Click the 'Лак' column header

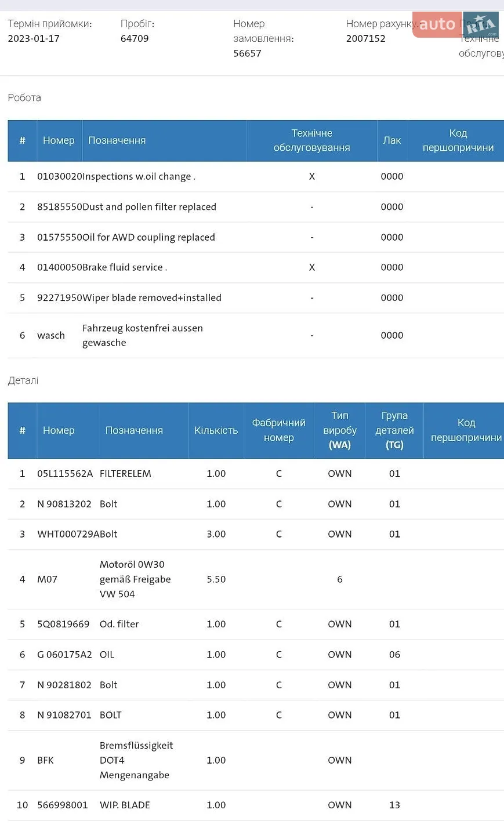click(x=392, y=140)
